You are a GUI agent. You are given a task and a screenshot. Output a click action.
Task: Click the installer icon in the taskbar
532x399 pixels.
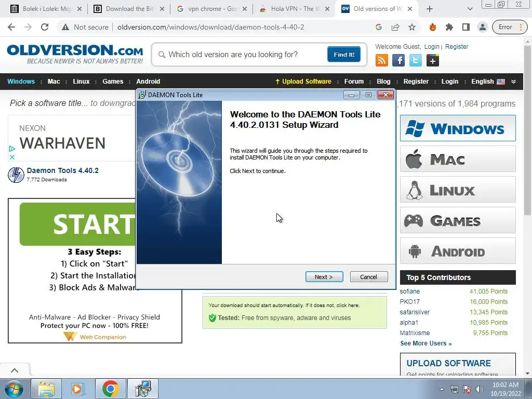pyautogui.click(x=143, y=389)
